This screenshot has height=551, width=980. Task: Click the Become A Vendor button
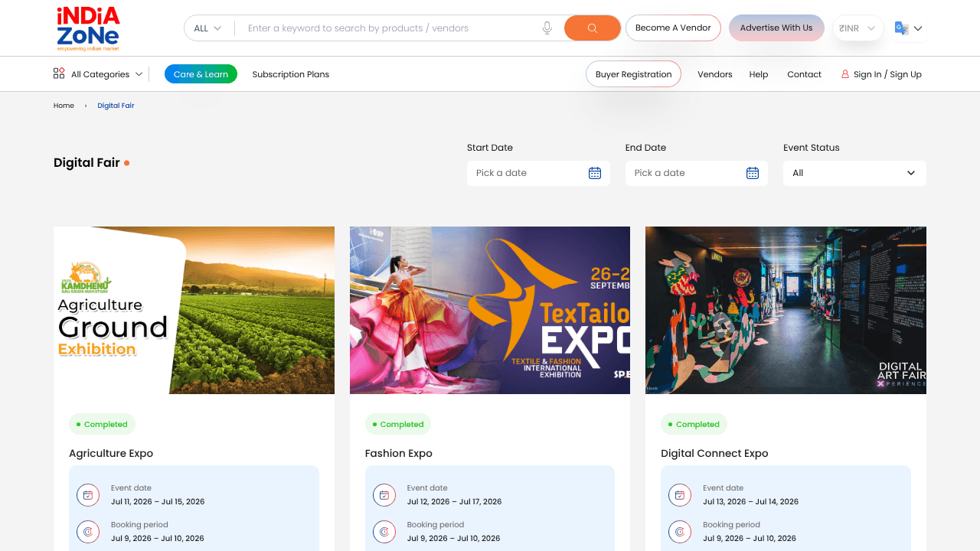(x=673, y=28)
